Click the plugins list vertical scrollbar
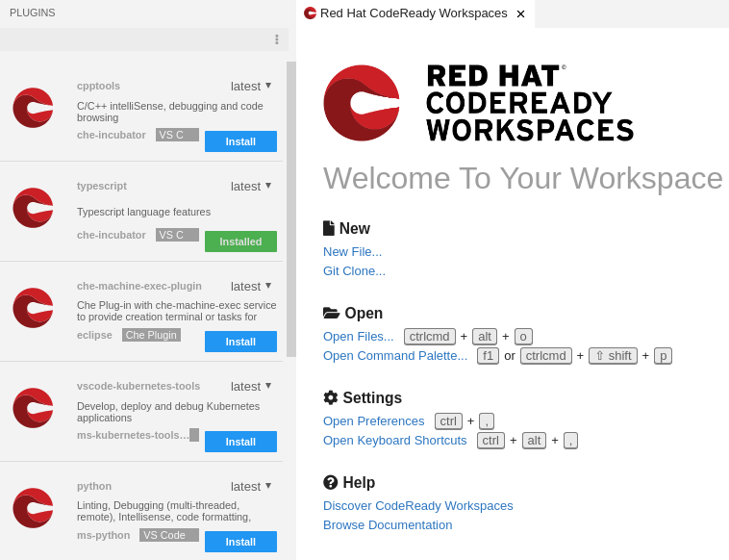This screenshot has width=729, height=560. (291, 210)
